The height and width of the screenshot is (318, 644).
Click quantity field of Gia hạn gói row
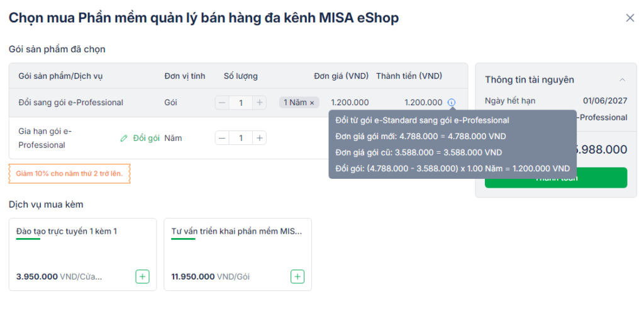[241, 139]
